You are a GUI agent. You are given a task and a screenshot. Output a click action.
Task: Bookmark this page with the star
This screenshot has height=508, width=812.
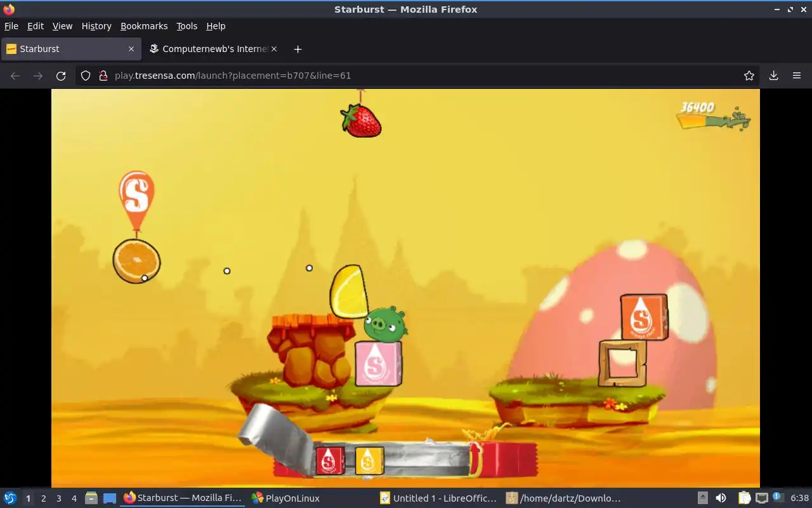coord(749,76)
